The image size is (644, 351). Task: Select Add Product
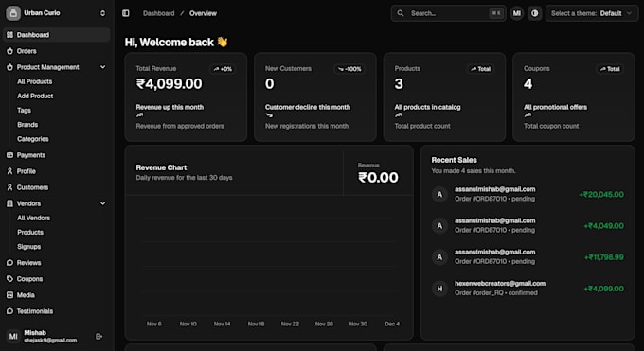pyautogui.click(x=35, y=97)
